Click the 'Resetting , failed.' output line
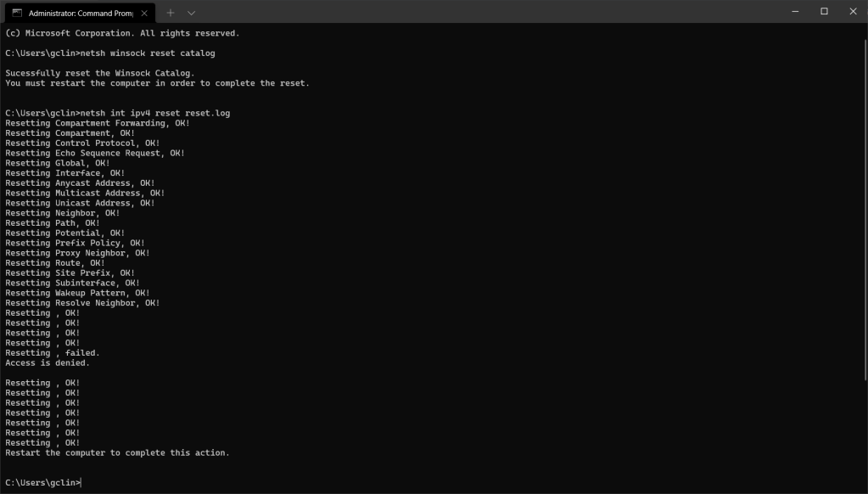 52,353
